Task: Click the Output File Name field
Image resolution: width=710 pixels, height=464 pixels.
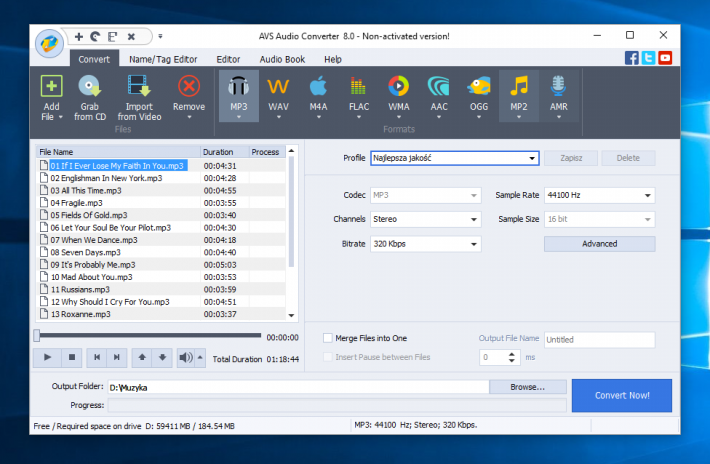Action: [x=600, y=340]
